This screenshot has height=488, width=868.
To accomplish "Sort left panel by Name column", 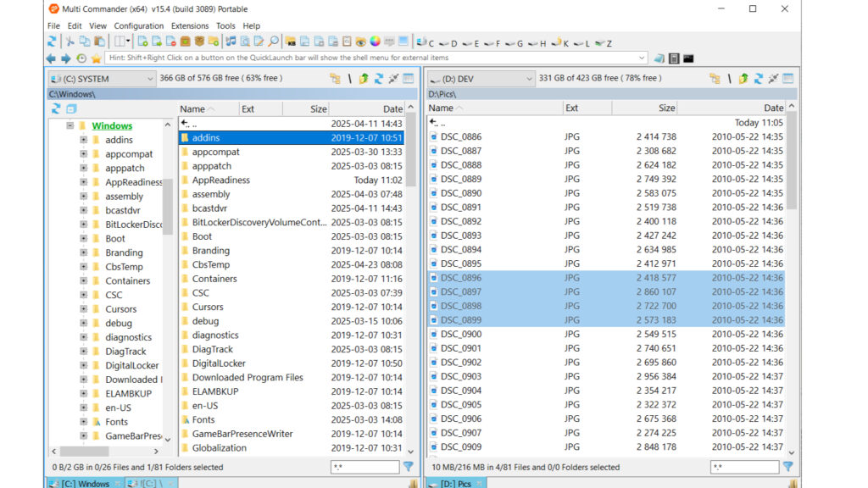I will 209,109.
